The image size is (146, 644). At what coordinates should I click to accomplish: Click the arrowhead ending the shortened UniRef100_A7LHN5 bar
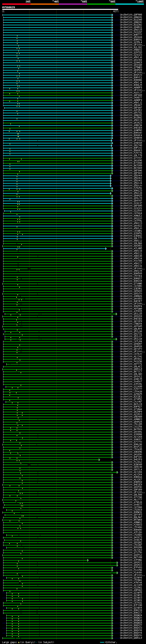coord(106,249)
